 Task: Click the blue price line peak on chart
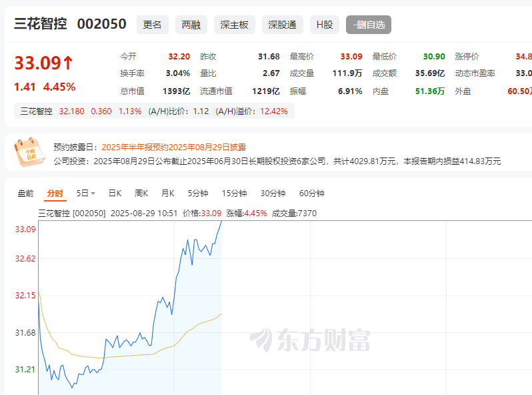point(221,222)
